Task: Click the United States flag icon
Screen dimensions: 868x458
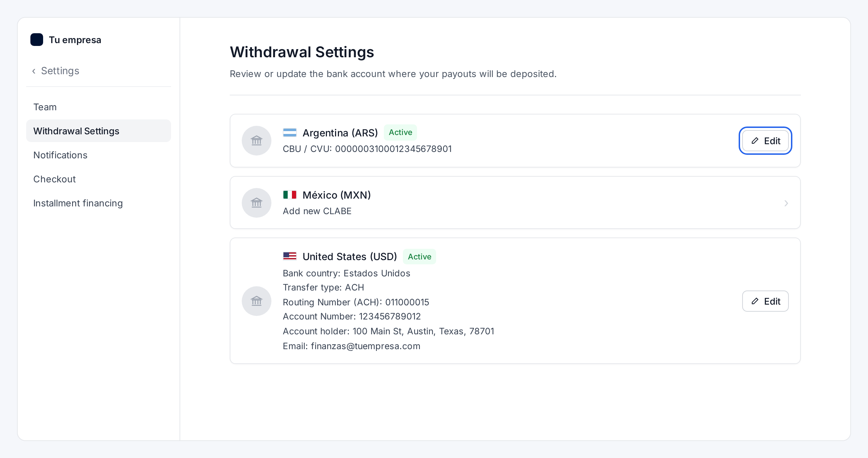Action: pyautogui.click(x=290, y=256)
